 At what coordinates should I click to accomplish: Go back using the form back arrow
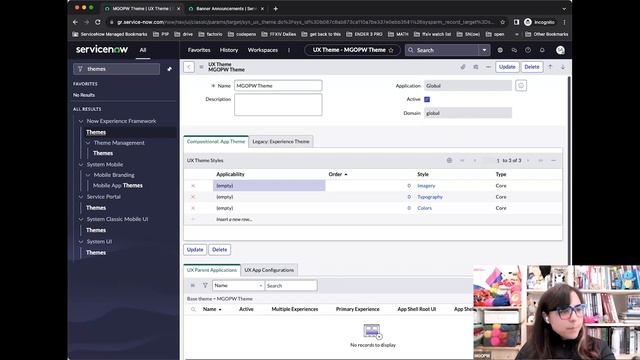pos(189,67)
